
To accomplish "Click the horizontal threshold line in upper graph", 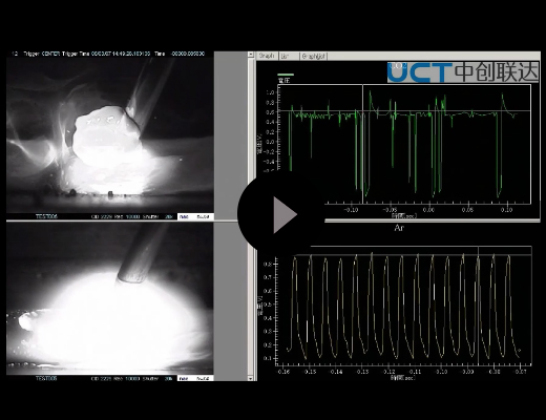I will coord(404,111).
